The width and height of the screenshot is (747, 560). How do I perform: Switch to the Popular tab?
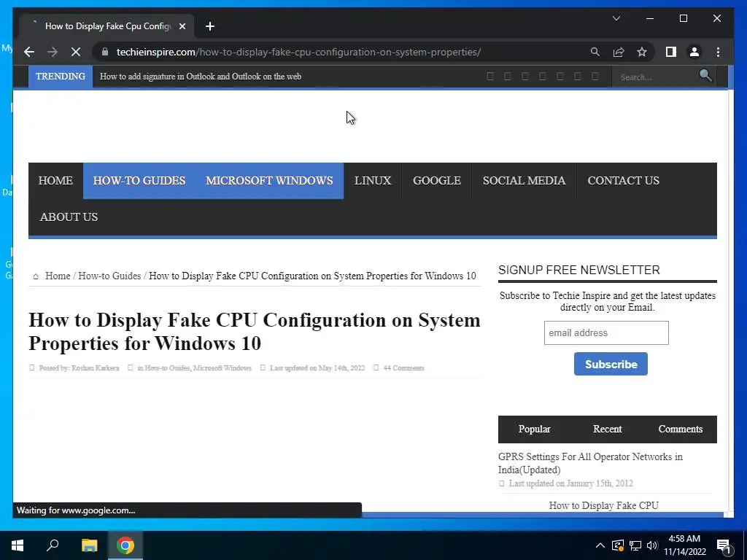pyautogui.click(x=535, y=429)
